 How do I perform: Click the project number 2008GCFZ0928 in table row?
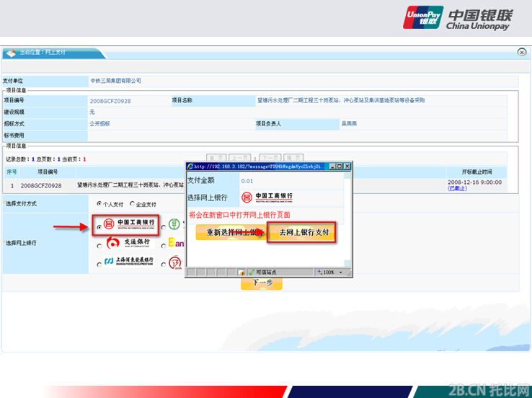click(x=41, y=185)
